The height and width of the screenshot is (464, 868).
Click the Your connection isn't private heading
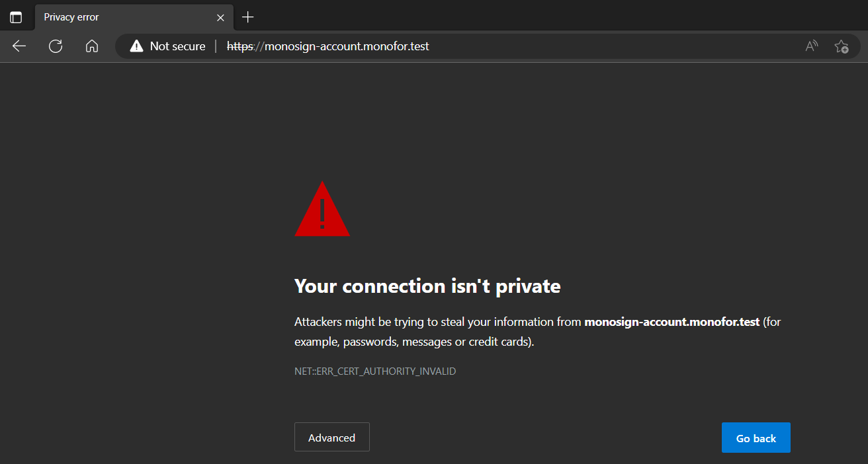pyautogui.click(x=427, y=286)
